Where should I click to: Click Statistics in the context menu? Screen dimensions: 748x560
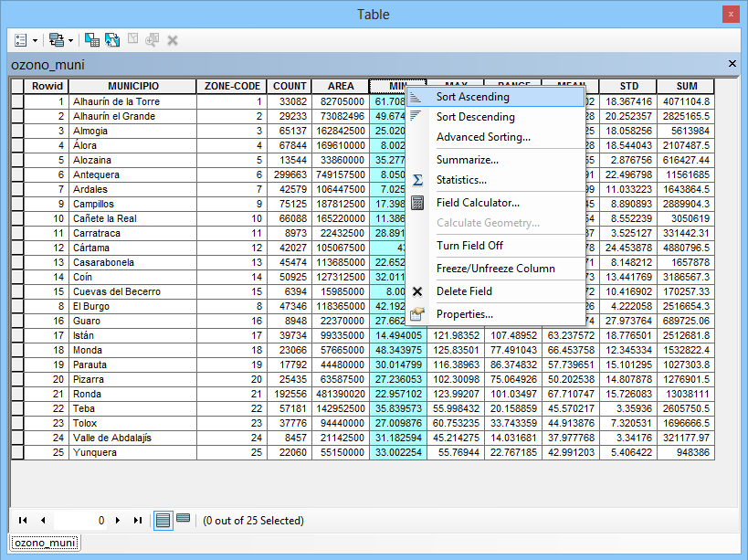click(x=461, y=180)
